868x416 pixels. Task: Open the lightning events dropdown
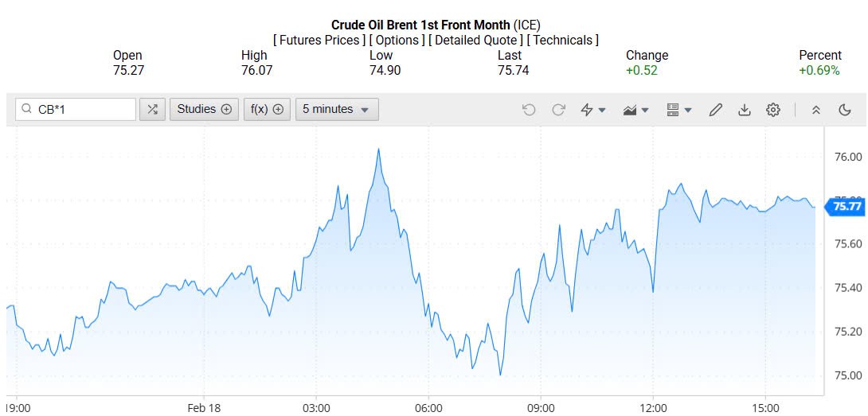coord(593,110)
